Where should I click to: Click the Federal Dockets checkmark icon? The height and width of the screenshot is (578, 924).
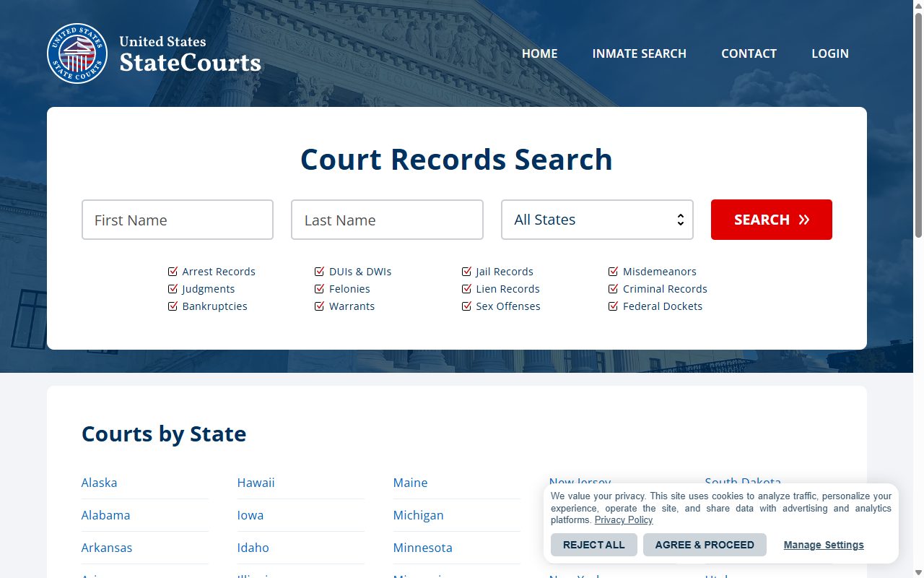[614, 306]
